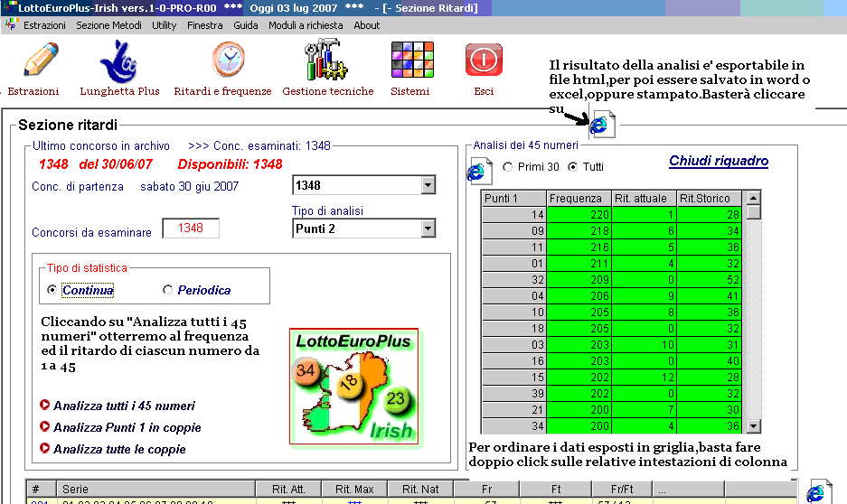Click the Explorer export icon near bottom grid
847x504 pixels.
point(818,491)
